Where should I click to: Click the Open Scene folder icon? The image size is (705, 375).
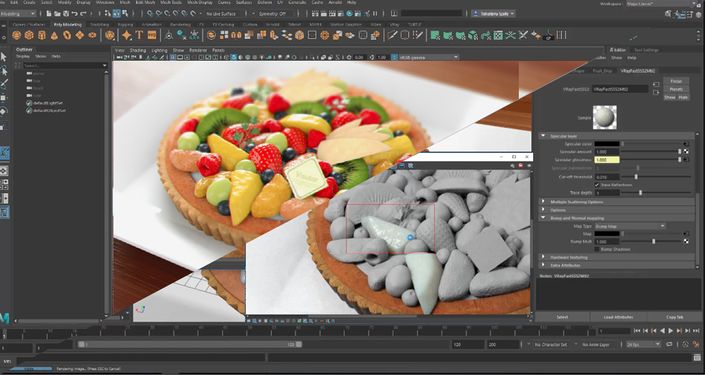58,13
